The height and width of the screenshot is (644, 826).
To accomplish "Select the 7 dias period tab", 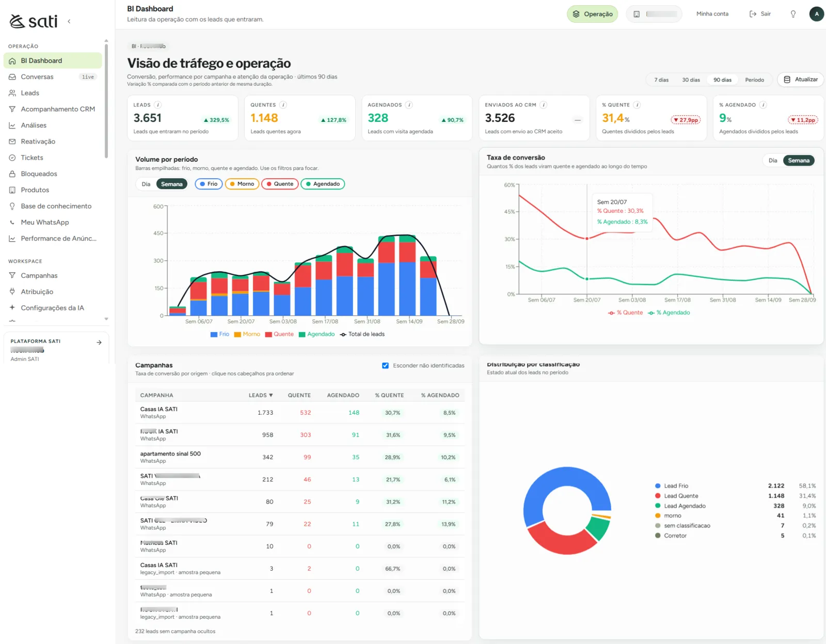I will click(x=661, y=80).
